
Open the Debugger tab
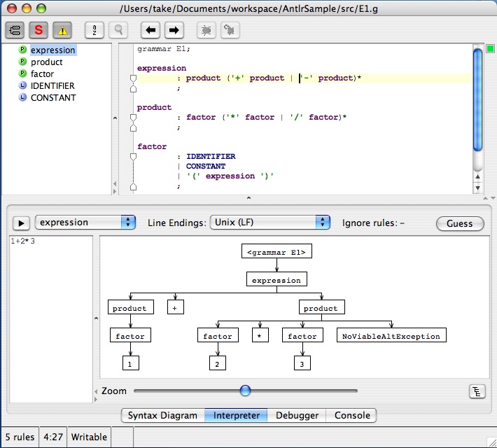tap(297, 415)
